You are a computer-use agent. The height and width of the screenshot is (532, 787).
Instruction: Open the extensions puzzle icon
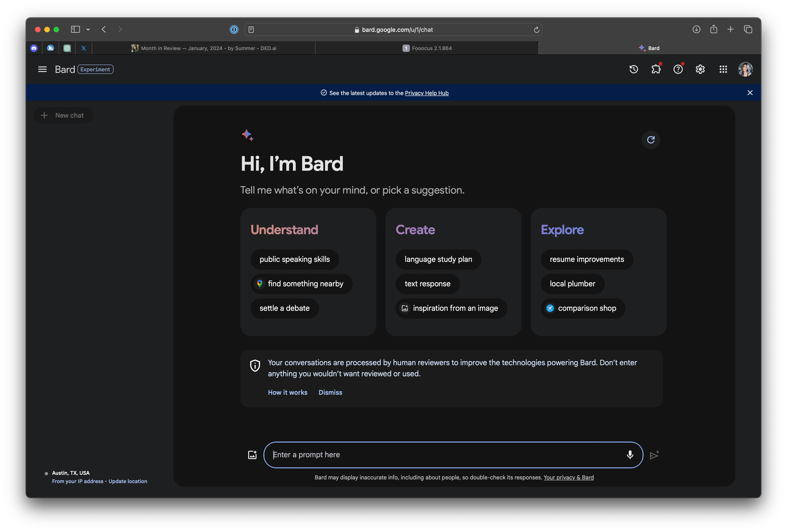(x=656, y=69)
